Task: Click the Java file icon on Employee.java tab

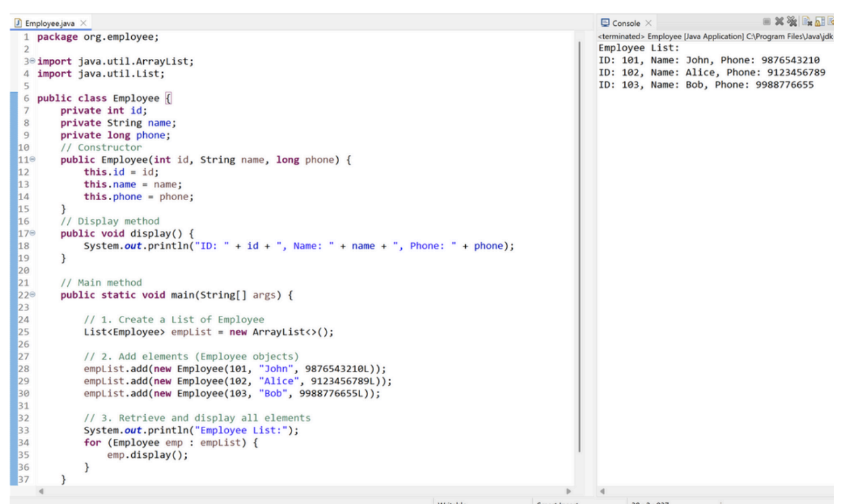Action: [18, 23]
